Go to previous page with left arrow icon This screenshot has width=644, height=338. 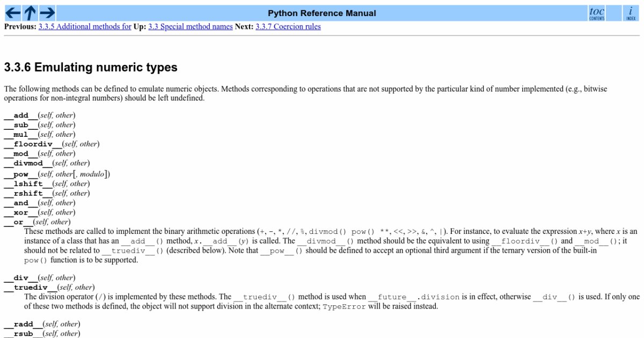[x=12, y=12]
